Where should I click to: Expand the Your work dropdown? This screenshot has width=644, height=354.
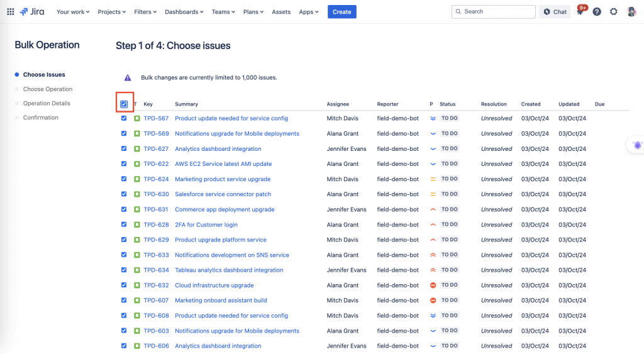pos(73,12)
